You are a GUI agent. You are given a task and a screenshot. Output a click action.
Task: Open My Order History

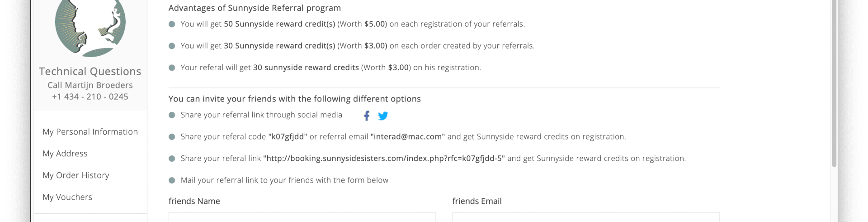(76, 175)
